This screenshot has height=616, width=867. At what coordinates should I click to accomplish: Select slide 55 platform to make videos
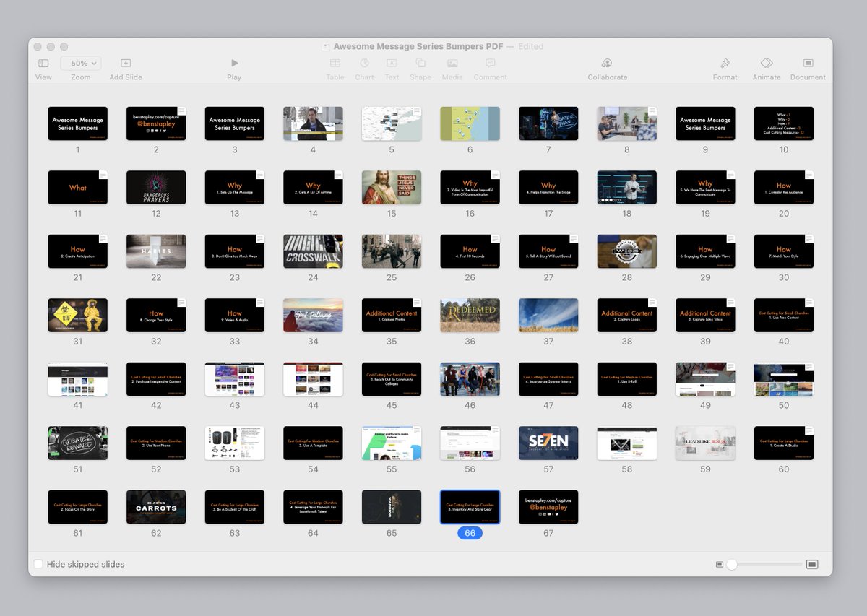click(x=392, y=443)
